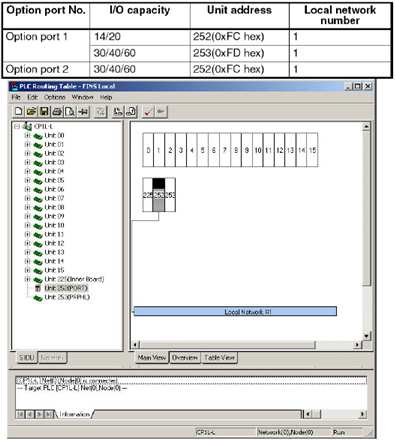Click the green module icon of Unit 09
This screenshot has width=396, height=441.
[38, 217]
